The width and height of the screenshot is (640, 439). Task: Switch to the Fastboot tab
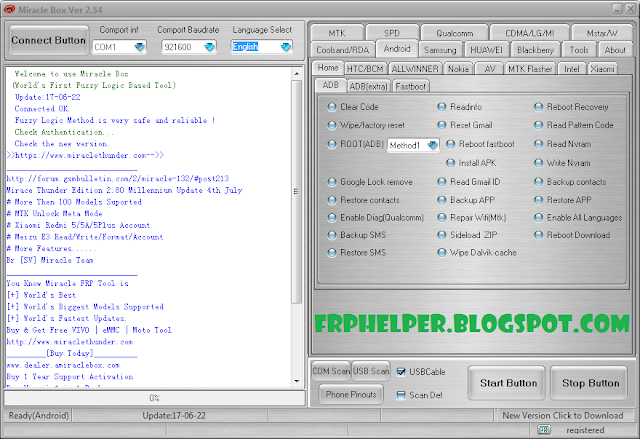point(410,86)
